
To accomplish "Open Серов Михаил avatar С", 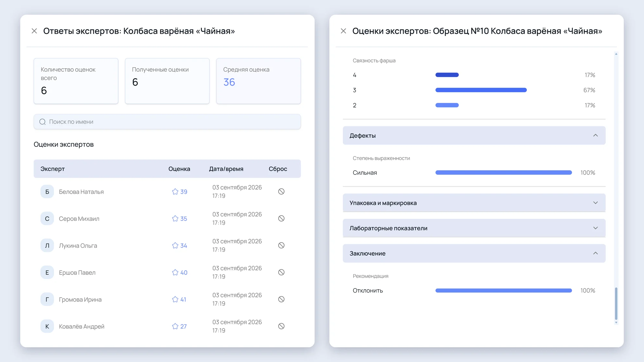I will click(x=47, y=219).
